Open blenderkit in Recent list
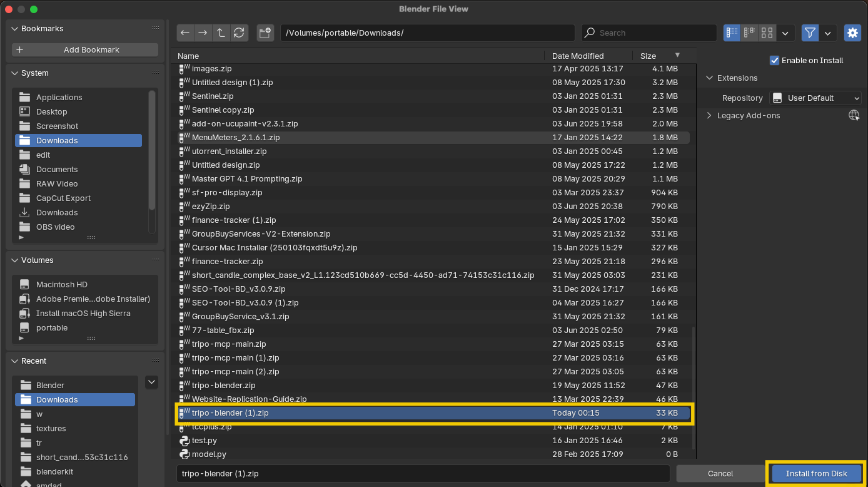The width and height of the screenshot is (868, 487). click(x=75, y=471)
